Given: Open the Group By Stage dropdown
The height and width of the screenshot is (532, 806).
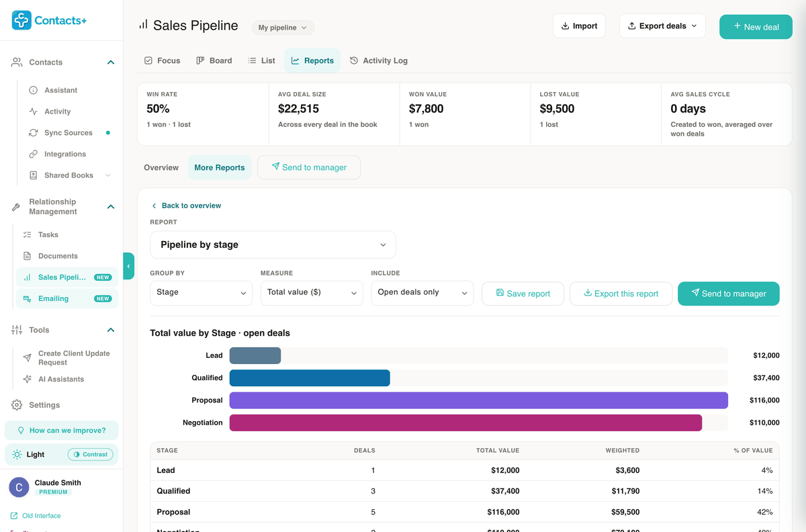Looking at the screenshot, I should point(201,293).
